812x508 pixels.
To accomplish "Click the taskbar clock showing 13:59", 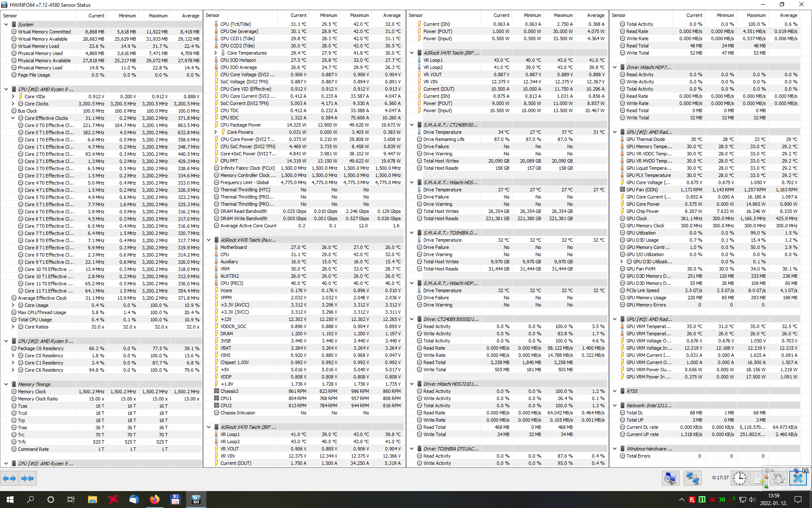I will click(774, 500).
